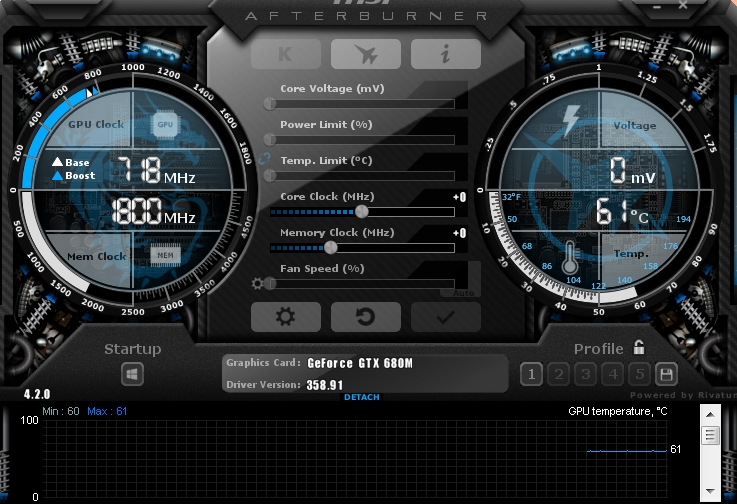Select profile slot 3
The height and width of the screenshot is (504, 737).
coord(586,374)
